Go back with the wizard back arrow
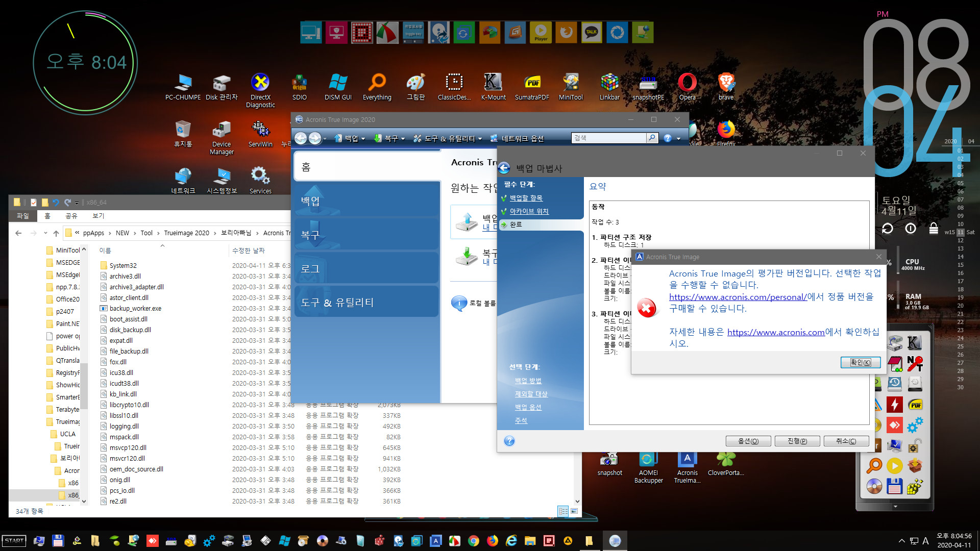 (x=504, y=168)
